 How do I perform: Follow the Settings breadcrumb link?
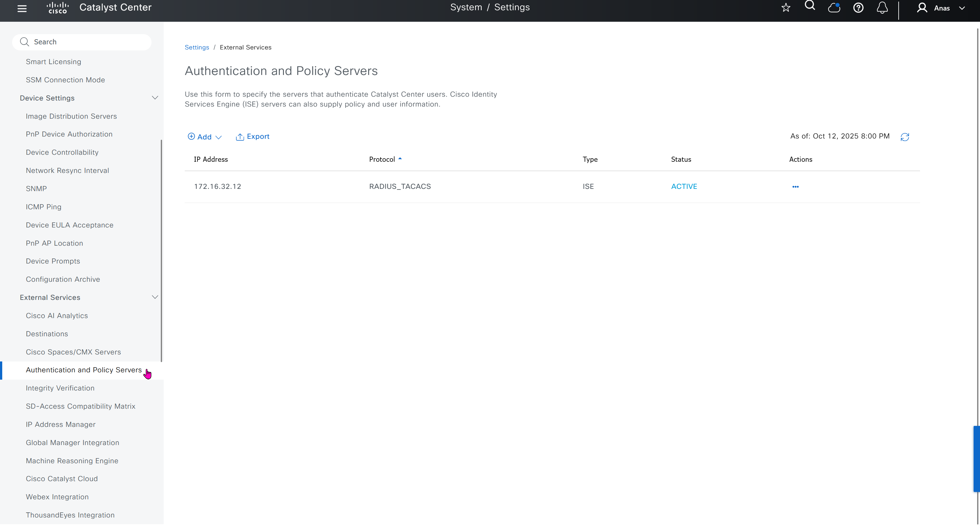(x=197, y=48)
